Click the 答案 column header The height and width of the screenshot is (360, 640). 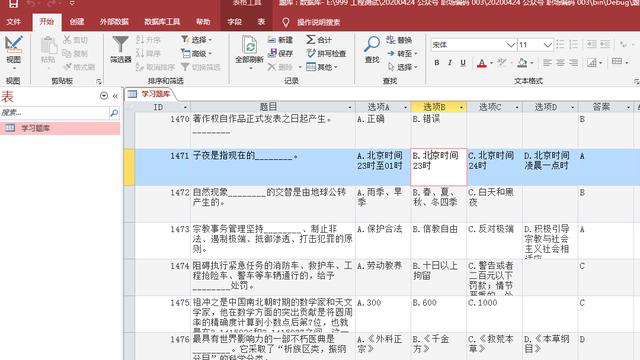click(606, 107)
